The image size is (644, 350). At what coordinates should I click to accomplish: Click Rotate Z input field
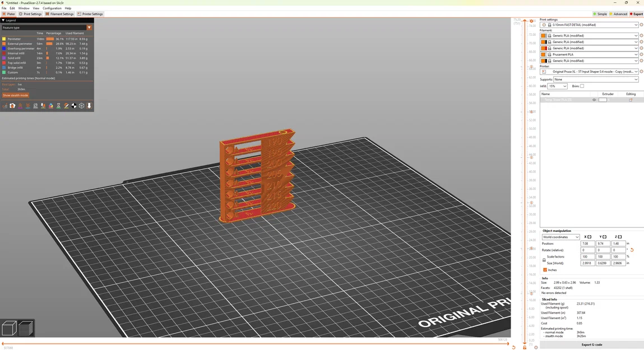(618, 250)
